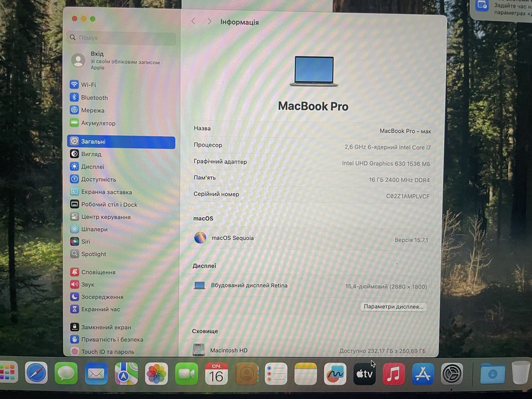
Task: Open Notes from the Dock
Action: [306, 374]
